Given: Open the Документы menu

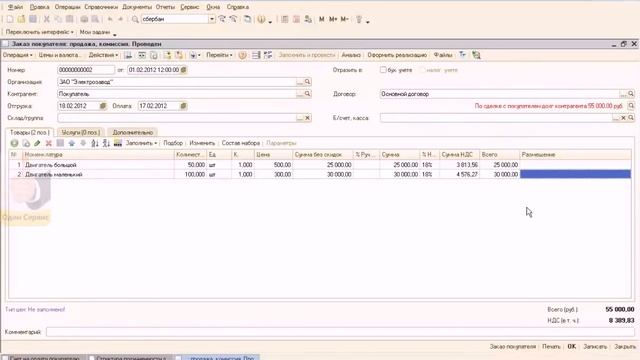Looking at the screenshot, I should click(137, 7).
